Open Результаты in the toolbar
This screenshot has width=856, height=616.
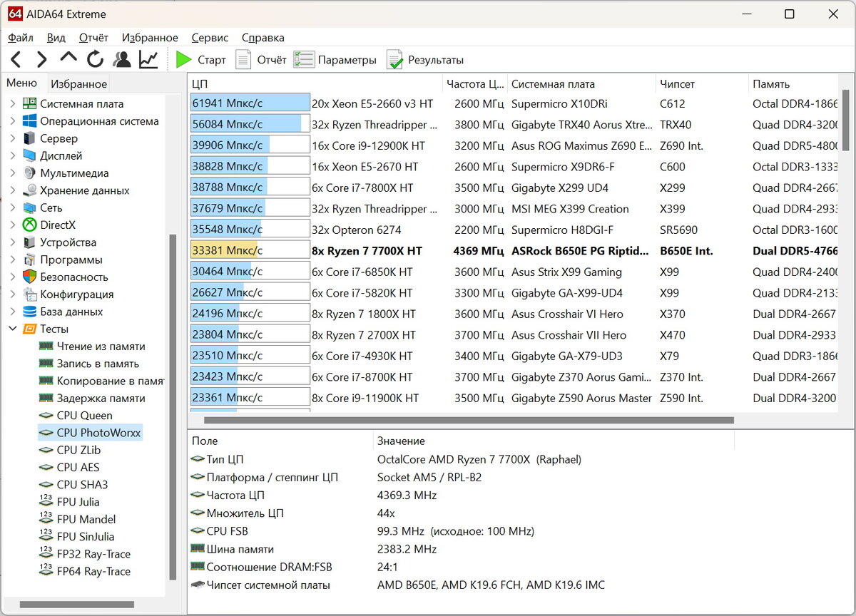coord(425,60)
